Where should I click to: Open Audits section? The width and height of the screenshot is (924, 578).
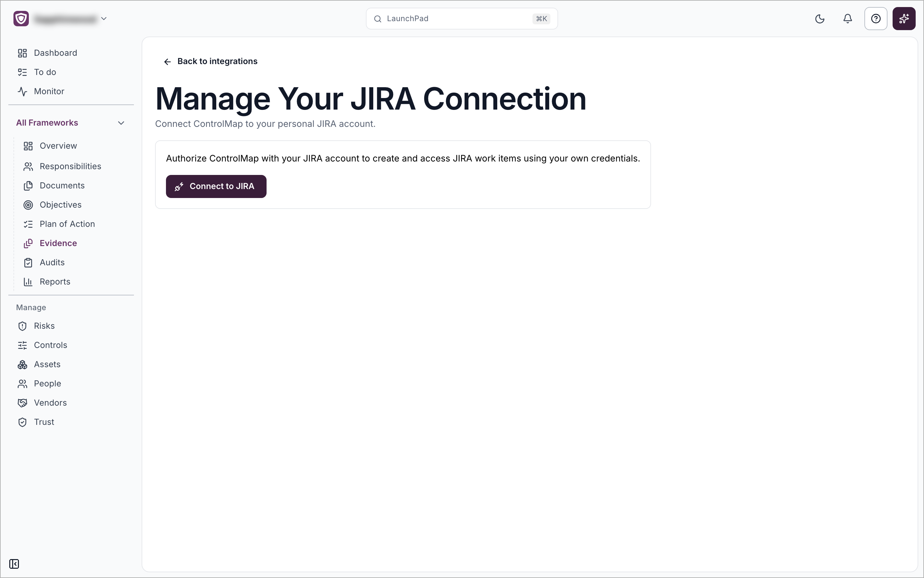point(52,263)
